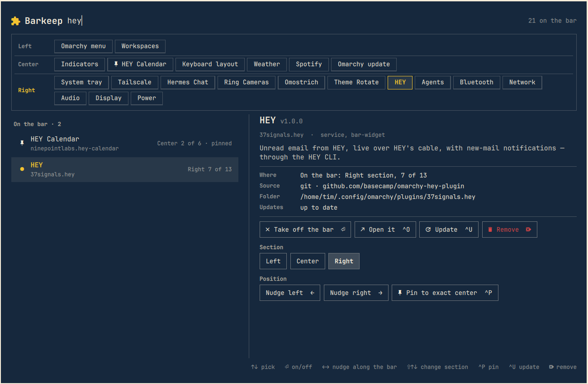Select the Ring Cameras chip
This screenshot has width=588, height=384.
(x=247, y=82)
